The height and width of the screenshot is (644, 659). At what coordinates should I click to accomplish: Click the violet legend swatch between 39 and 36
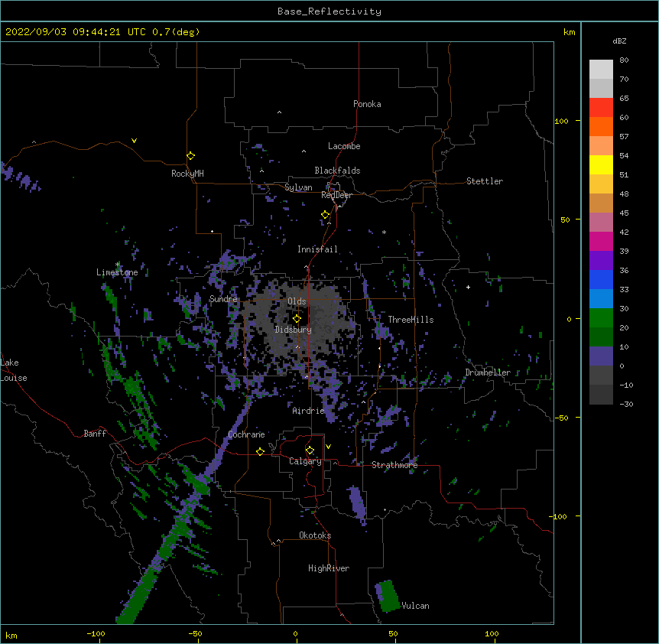[x=601, y=261]
